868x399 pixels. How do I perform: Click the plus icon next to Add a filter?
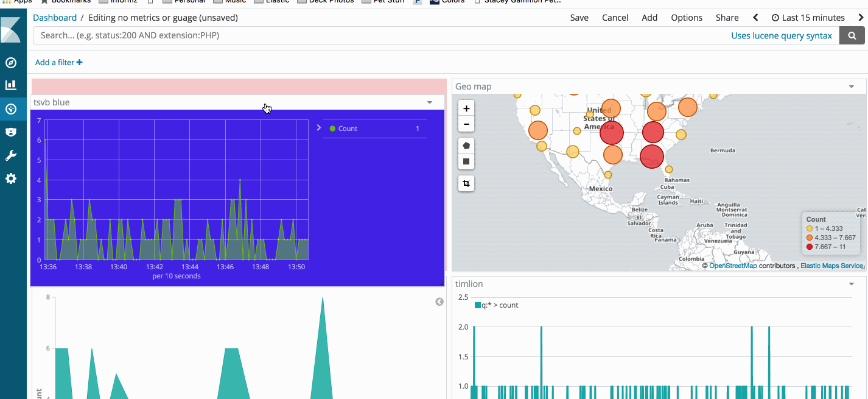tap(80, 62)
